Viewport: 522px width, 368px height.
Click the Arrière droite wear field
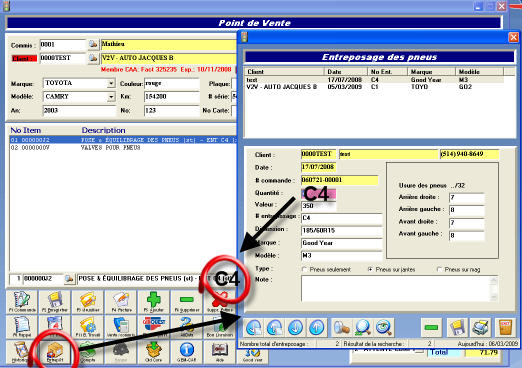coord(467,198)
